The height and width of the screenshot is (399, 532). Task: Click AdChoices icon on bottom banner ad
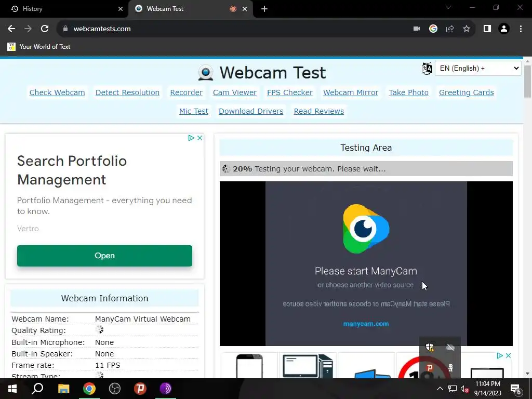499,355
